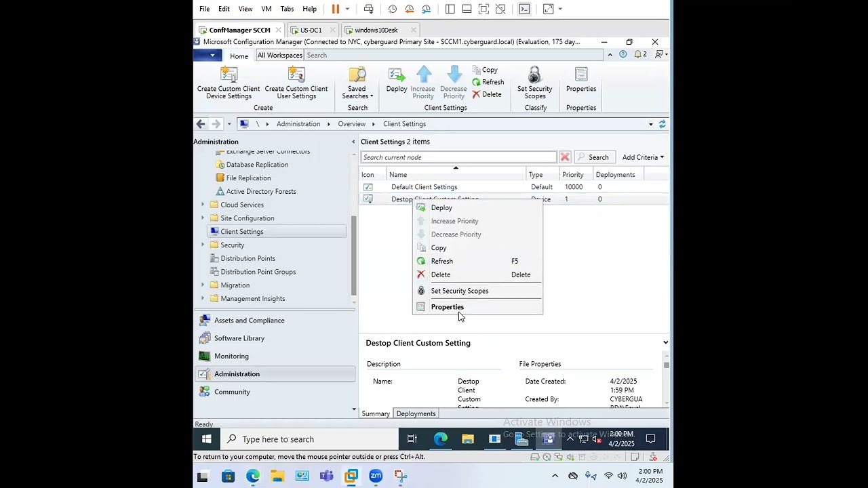Select Set Security Scopes in the context menu
The height and width of the screenshot is (488, 868).
[x=477, y=291]
